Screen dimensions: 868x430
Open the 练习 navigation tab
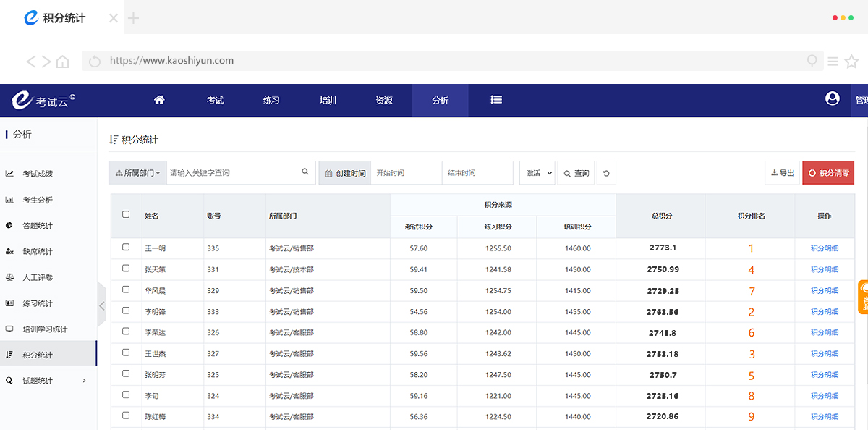click(x=271, y=100)
